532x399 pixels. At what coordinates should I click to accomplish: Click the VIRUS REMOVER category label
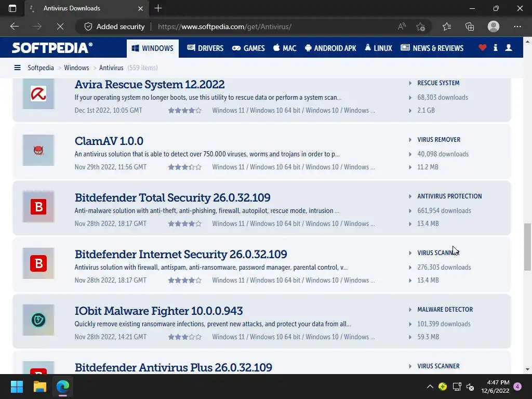(438, 140)
